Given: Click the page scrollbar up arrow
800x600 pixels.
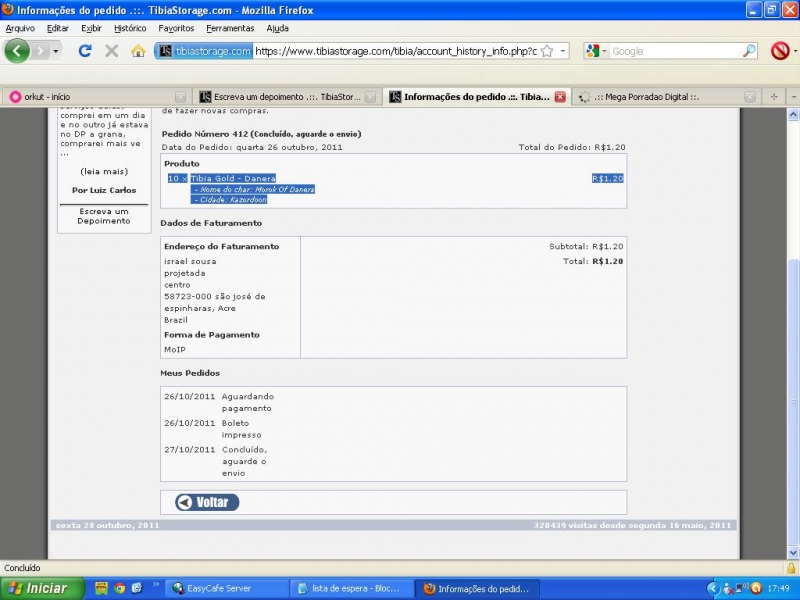Looking at the screenshot, I should (793, 114).
